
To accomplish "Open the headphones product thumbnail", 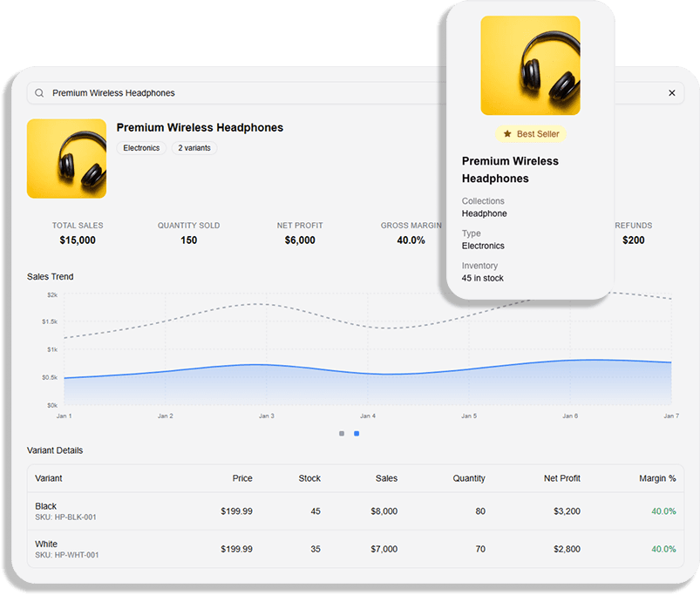I will [x=66, y=159].
